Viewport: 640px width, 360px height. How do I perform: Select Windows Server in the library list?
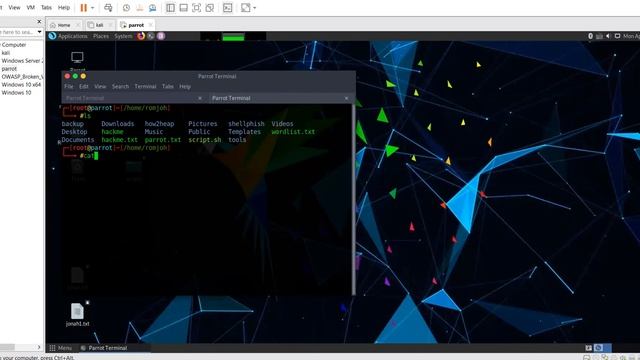(21, 61)
